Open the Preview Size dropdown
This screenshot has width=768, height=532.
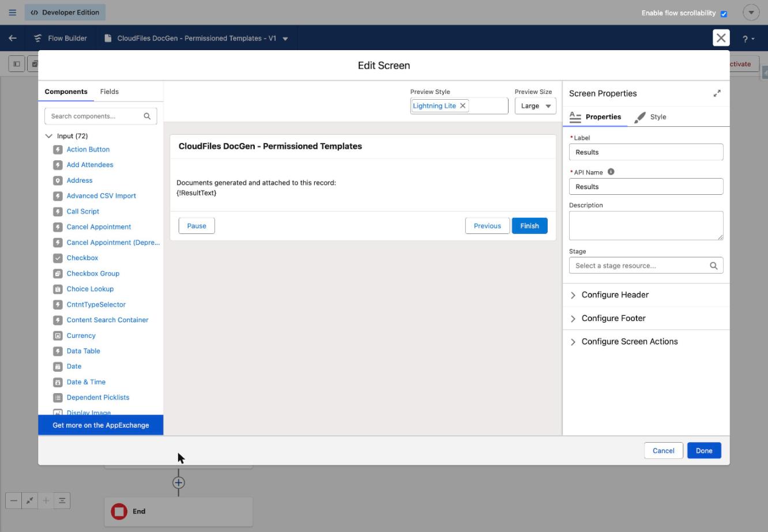(535, 106)
